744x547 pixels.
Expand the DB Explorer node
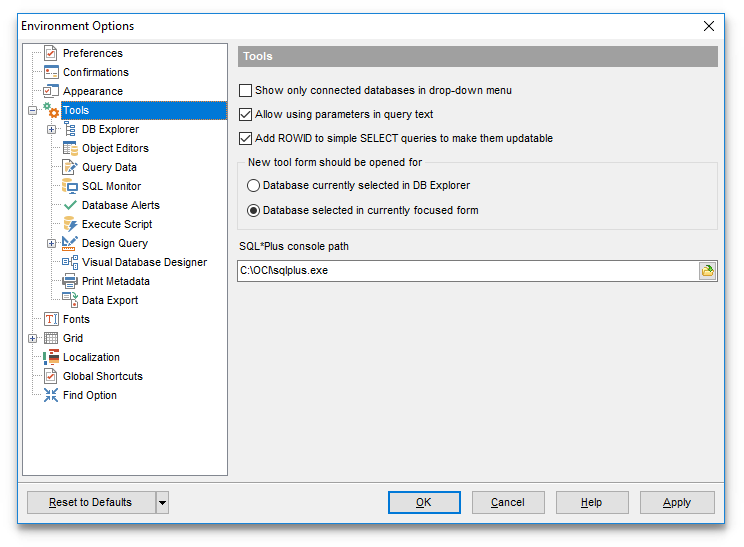(x=51, y=130)
